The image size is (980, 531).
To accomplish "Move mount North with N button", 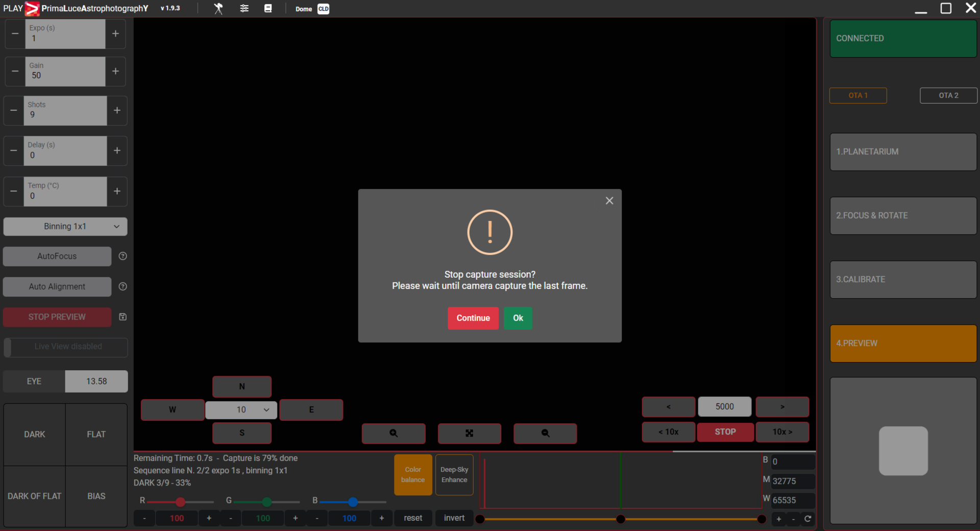I will (242, 387).
